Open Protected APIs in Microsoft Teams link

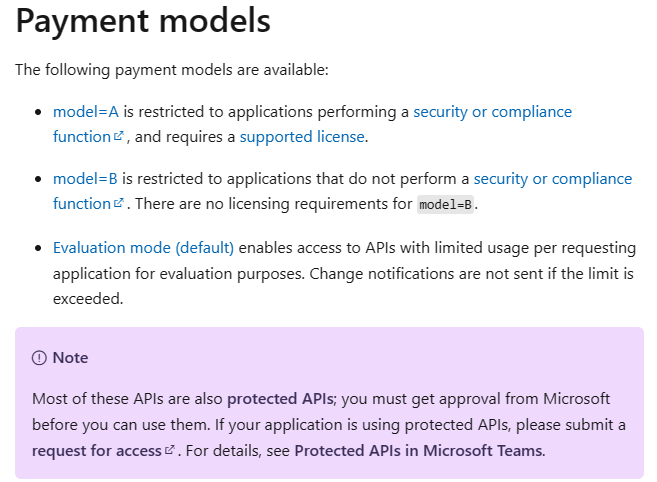(419, 451)
